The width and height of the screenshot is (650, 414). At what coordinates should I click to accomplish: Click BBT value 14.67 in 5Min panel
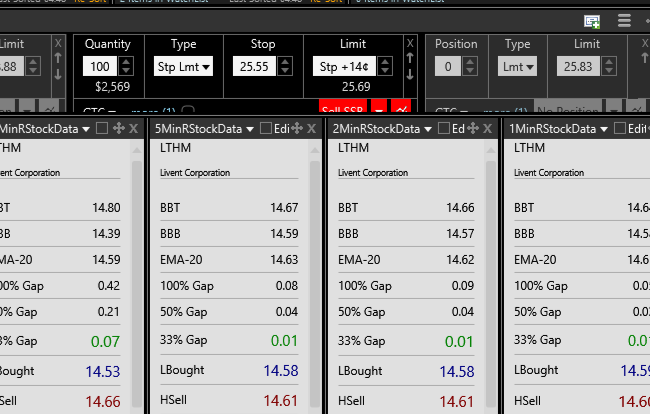[284, 208]
